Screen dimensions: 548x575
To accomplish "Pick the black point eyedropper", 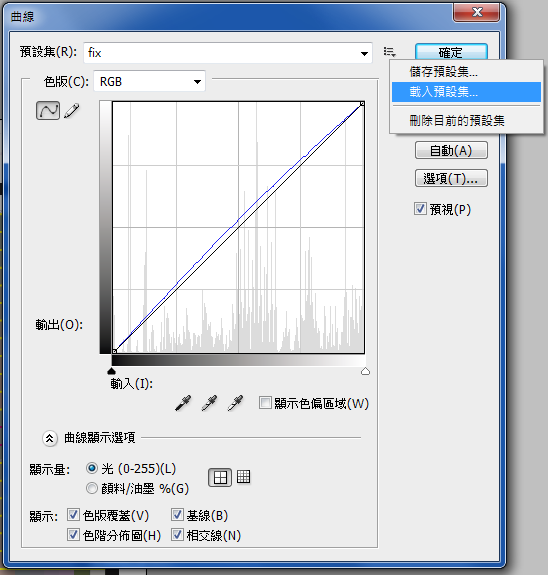I will point(183,403).
